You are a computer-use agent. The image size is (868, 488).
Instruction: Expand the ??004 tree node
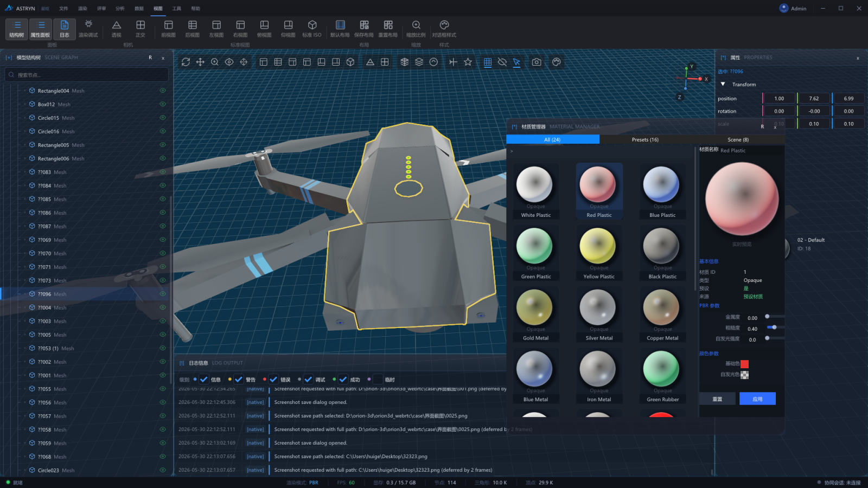(x=25, y=307)
